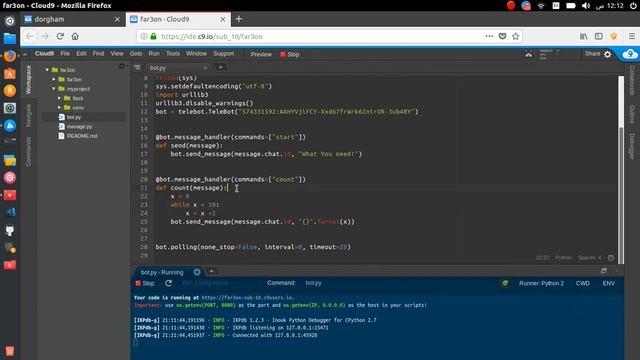
Task: Open the Workspace side panel
Action: coord(28,80)
